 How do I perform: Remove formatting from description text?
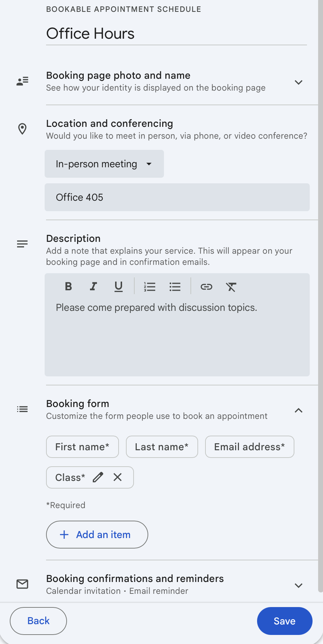tap(231, 287)
